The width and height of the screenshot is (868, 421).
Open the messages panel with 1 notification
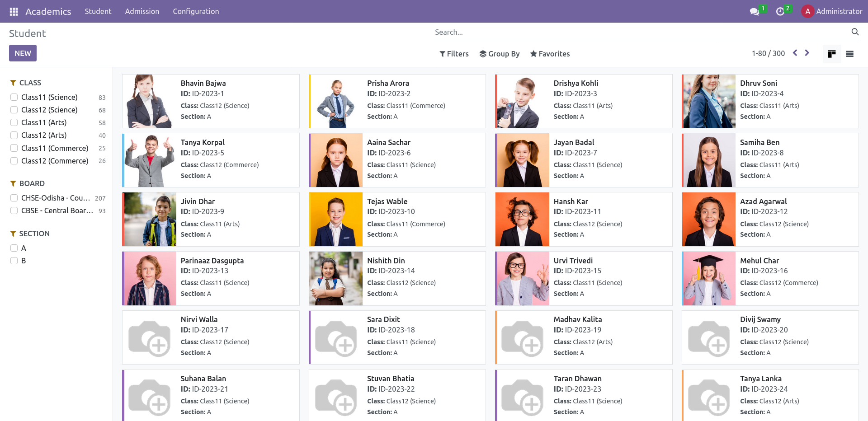point(754,11)
